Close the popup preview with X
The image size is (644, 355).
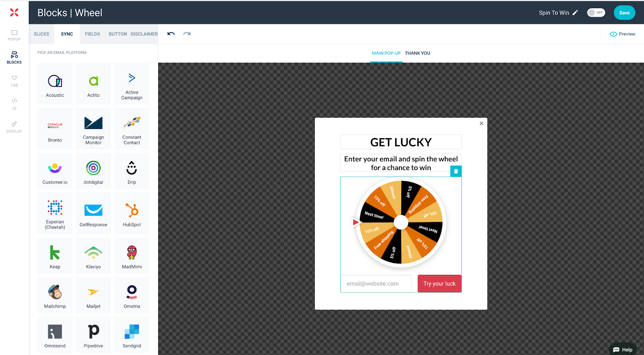tap(481, 123)
